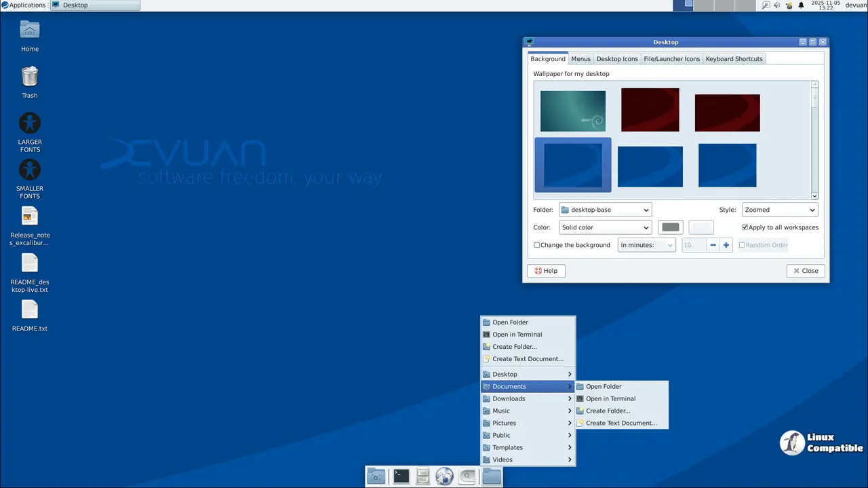Switch to the Desktop Icons tab
This screenshot has width=868, height=488.
[x=617, y=59]
